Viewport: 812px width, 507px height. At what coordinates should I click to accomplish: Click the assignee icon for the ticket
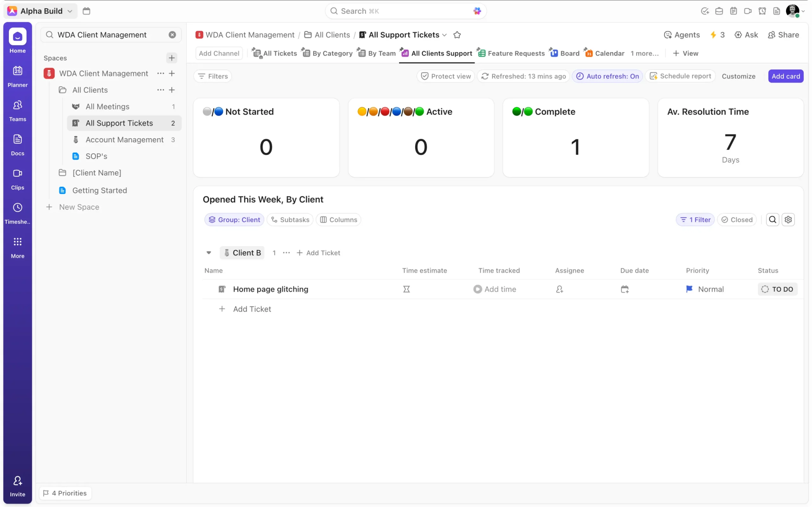pos(559,289)
